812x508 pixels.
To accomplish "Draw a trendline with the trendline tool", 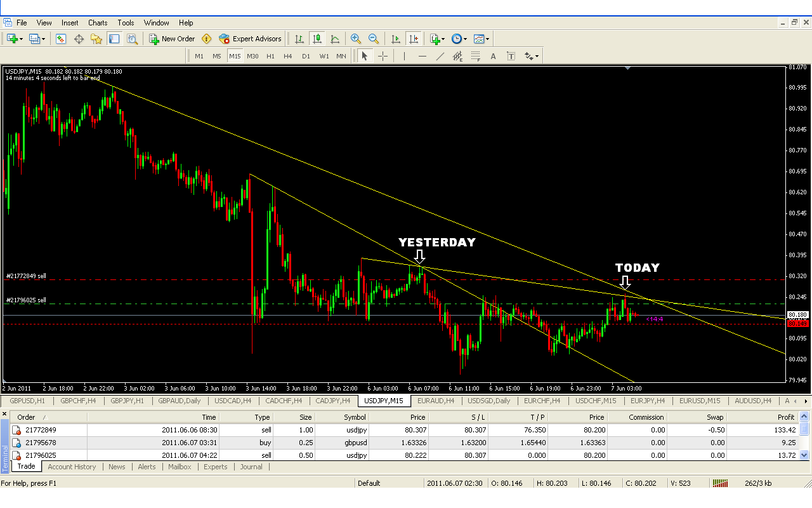I will [440, 56].
